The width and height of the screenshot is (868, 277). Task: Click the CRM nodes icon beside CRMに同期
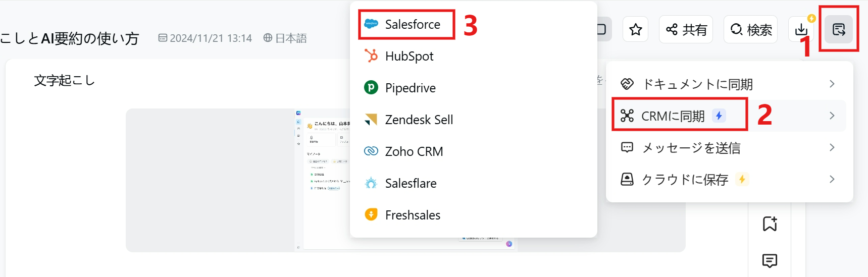click(627, 116)
